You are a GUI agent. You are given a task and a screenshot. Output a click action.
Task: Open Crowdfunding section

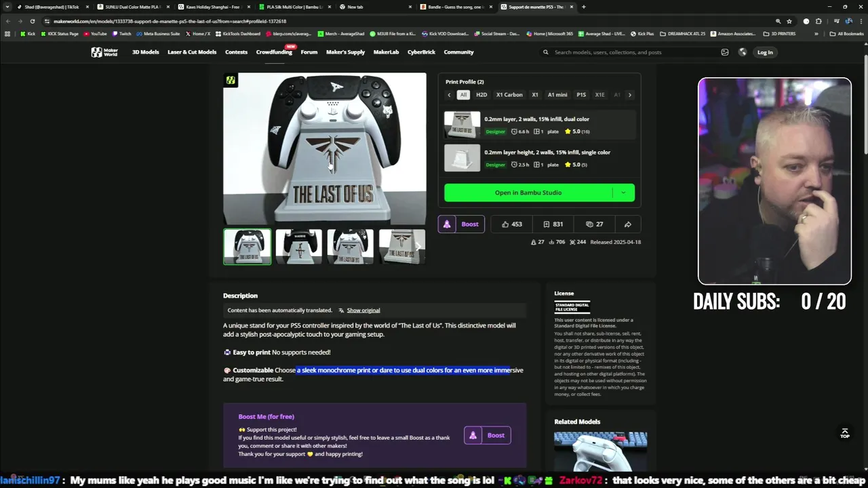274,52
